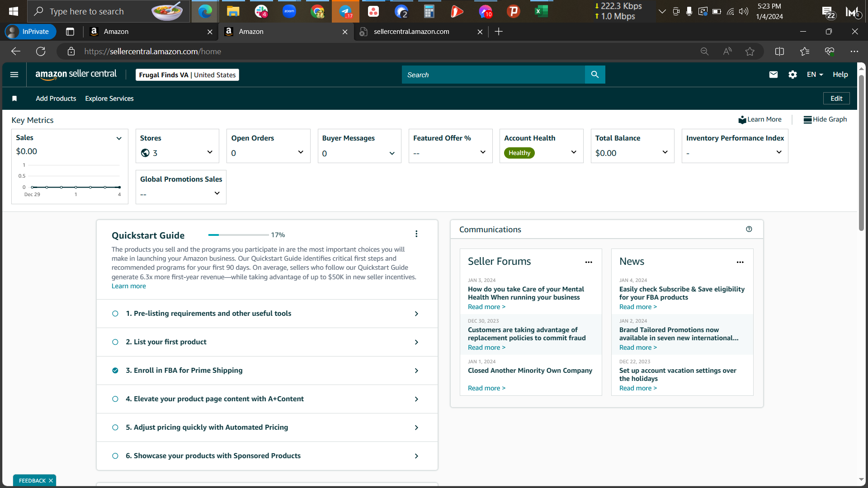This screenshot has width=868, height=488.
Task: Open the Calculator from the taskbar
Action: [429, 11]
